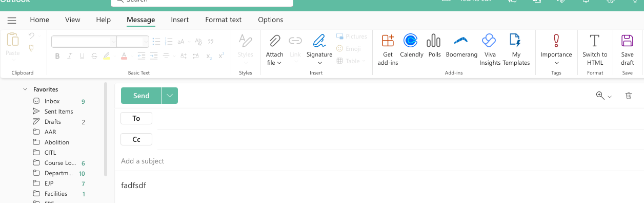Increase the paragraph indent
Image resolution: width=644 pixels, height=203 pixels.
click(x=153, y=56)
